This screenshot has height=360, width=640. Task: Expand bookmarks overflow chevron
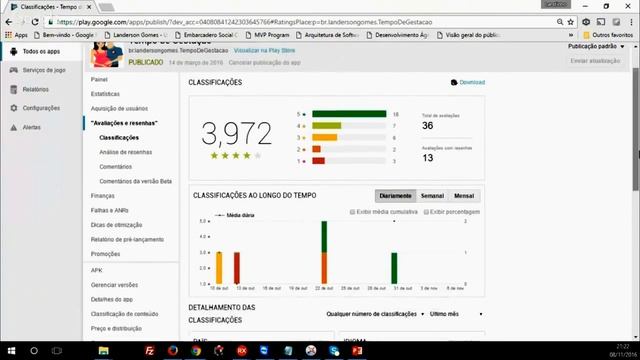(x=571, y=36)
